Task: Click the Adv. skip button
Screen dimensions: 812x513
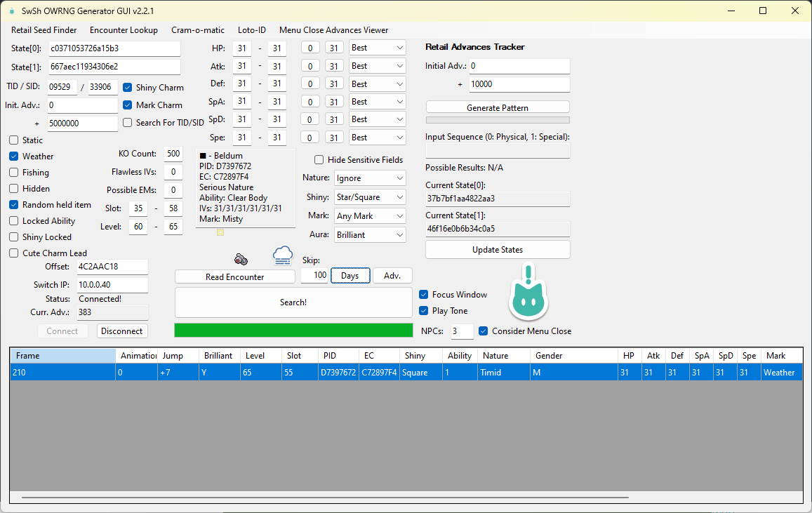Action: (x=392, y=275)
